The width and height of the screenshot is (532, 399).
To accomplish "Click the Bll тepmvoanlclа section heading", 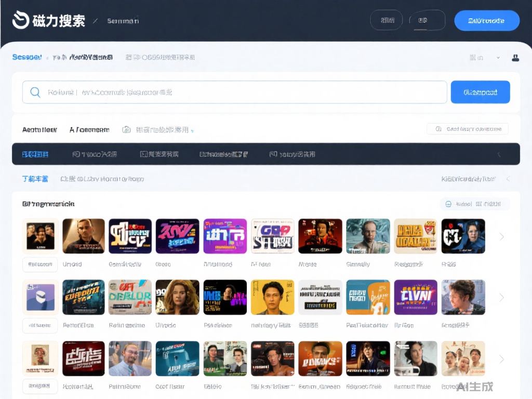I will [48, 204].
